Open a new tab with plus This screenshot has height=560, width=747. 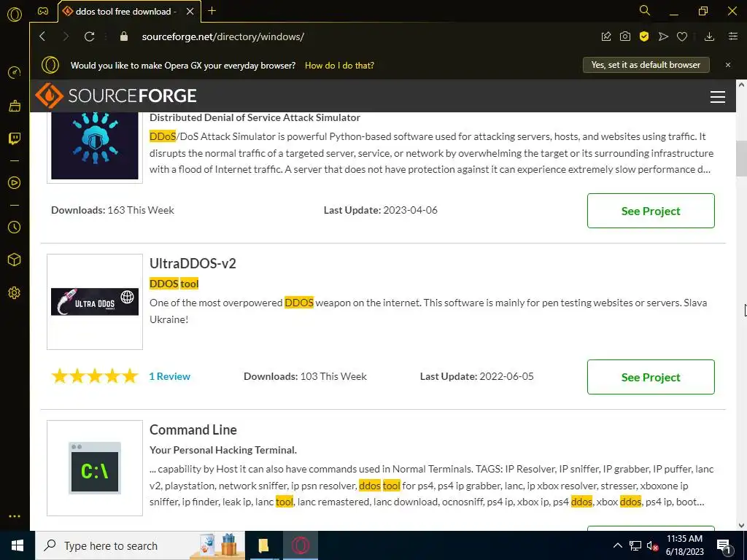coord(212,11)
